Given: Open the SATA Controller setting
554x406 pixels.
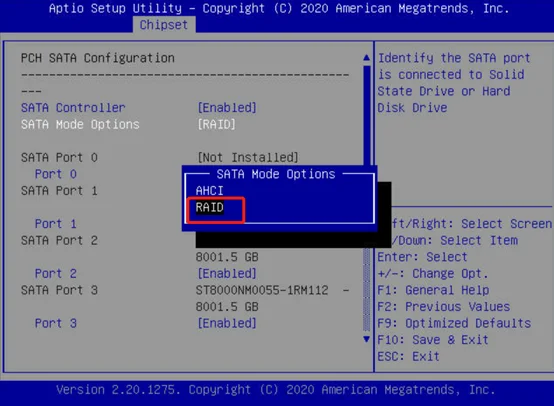Looking at the screenshot, I should point(73,108).
